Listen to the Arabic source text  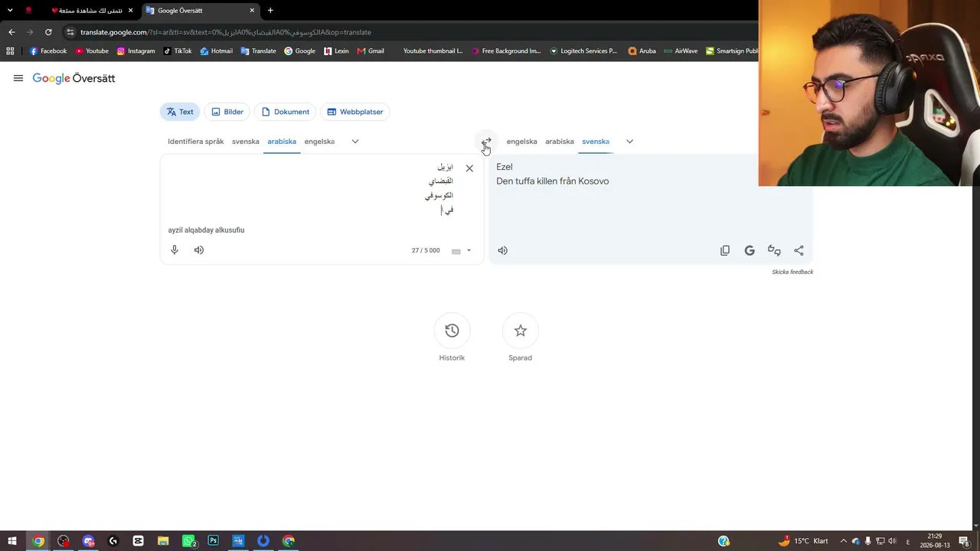199,250
